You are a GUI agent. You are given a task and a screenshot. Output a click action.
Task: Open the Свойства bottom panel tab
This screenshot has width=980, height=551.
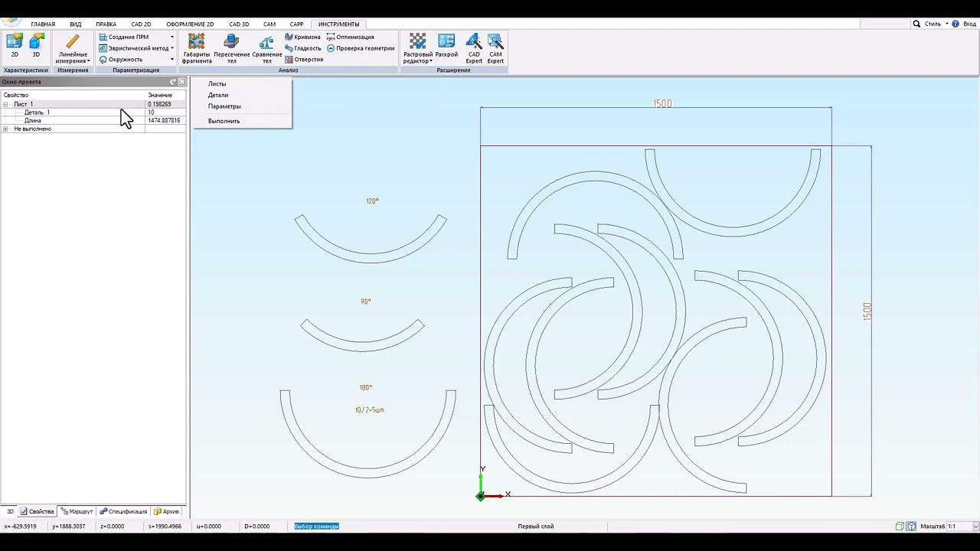pyautogui.click(x=37, y=511)
